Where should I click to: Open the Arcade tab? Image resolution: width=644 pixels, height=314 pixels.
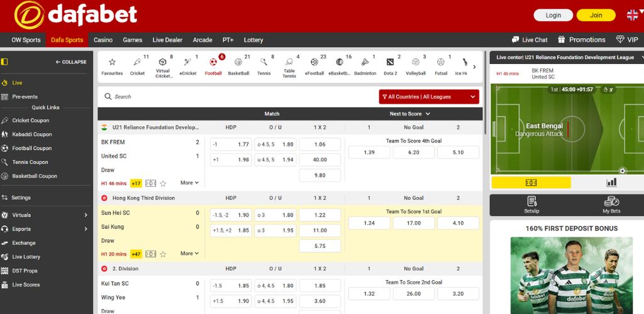coord(203,40)
